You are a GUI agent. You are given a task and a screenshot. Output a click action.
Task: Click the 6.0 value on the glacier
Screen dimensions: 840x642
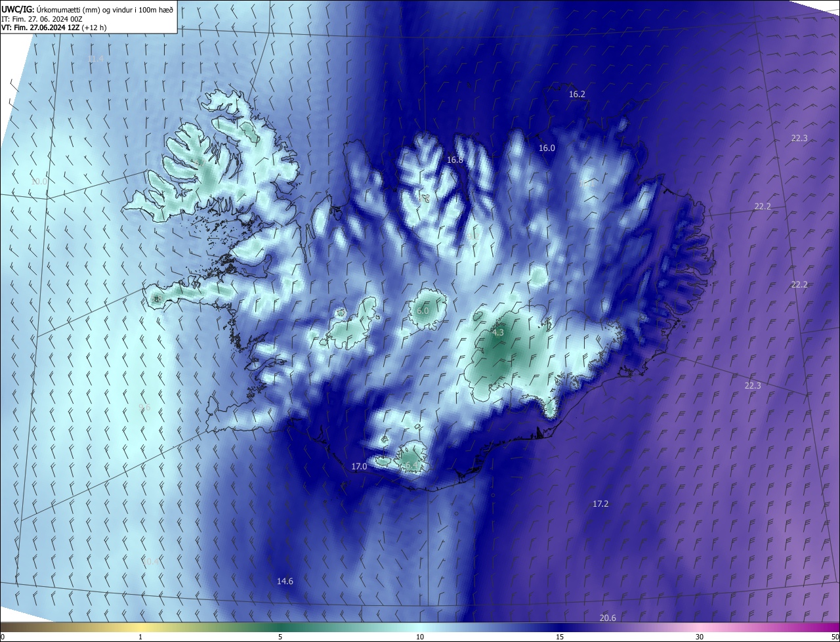(423, 311)
